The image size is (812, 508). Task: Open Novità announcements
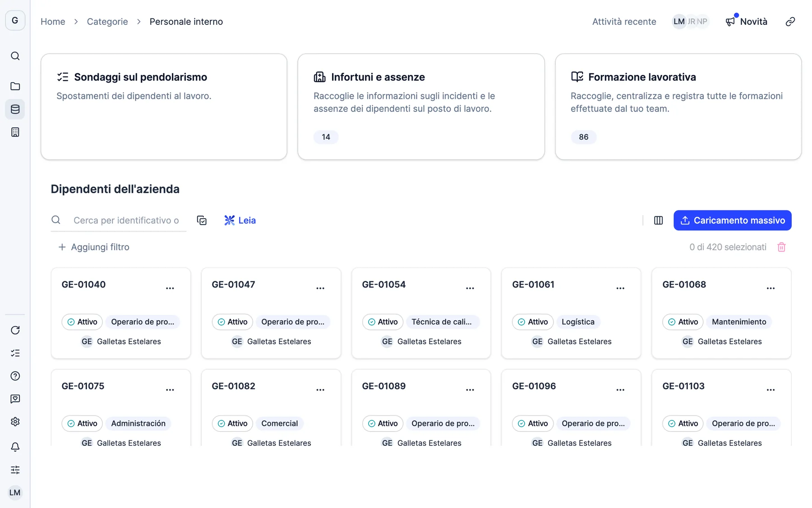(x=746, y=22)
